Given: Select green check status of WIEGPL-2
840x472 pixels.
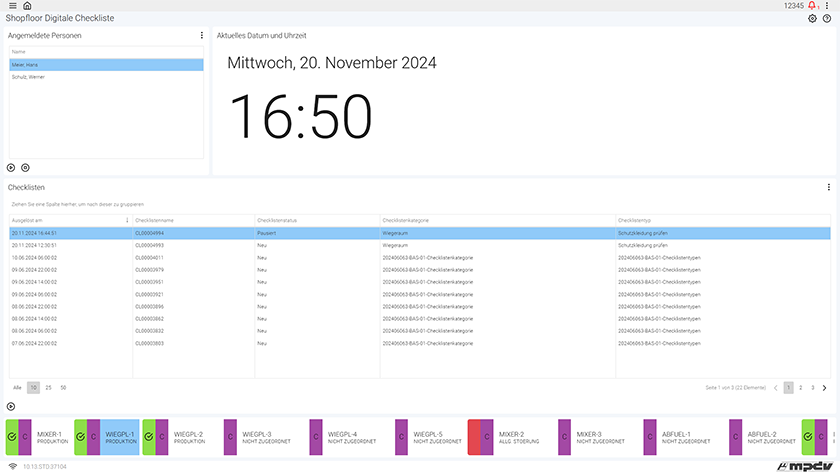Looking at the screenshot, I should pyautogui.click(x=148, y=437).
